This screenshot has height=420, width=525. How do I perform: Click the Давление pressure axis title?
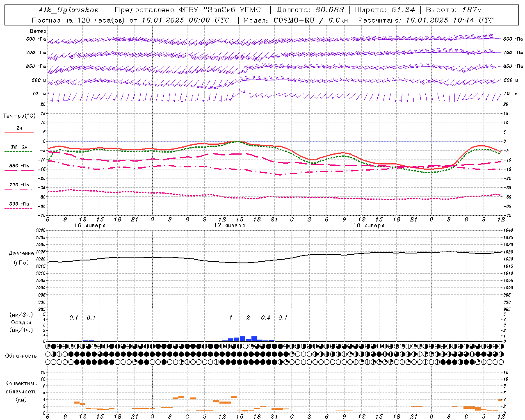point(21,253)
